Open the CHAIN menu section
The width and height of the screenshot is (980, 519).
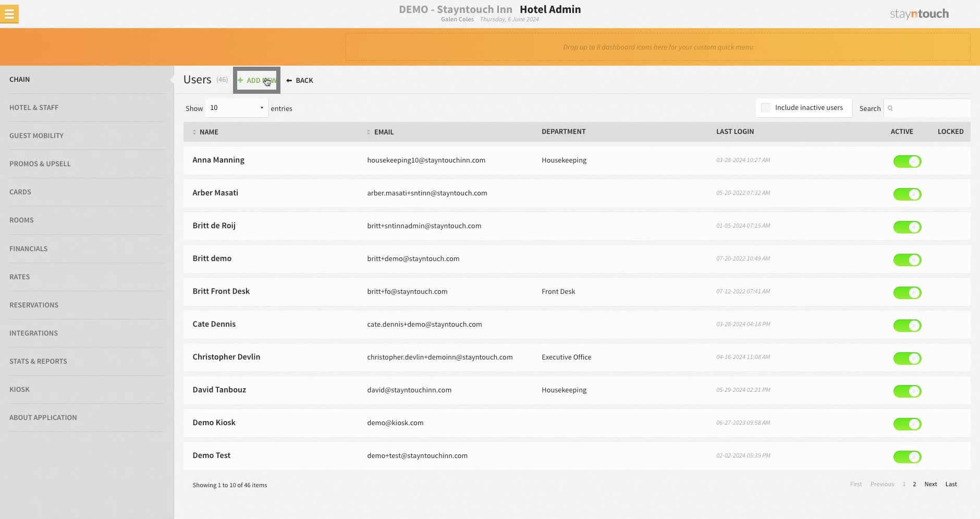[x=19, y=80]
